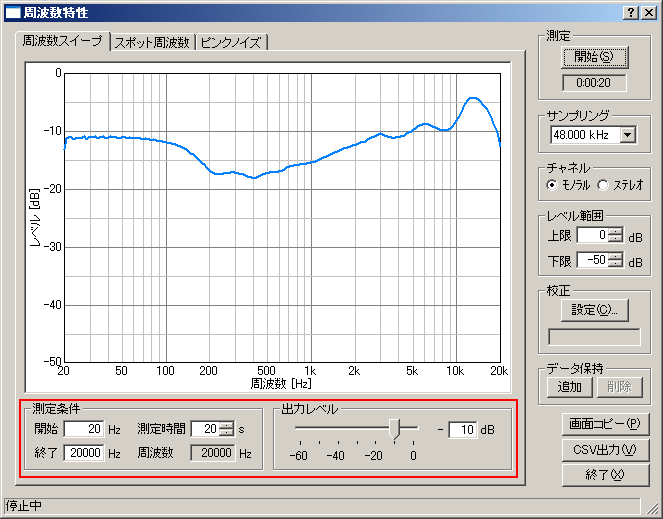The width and height of the screenshot is (663, 519).
Task: Switch to the 周波数スイープ tab
Action: click(x=63, y=41)
